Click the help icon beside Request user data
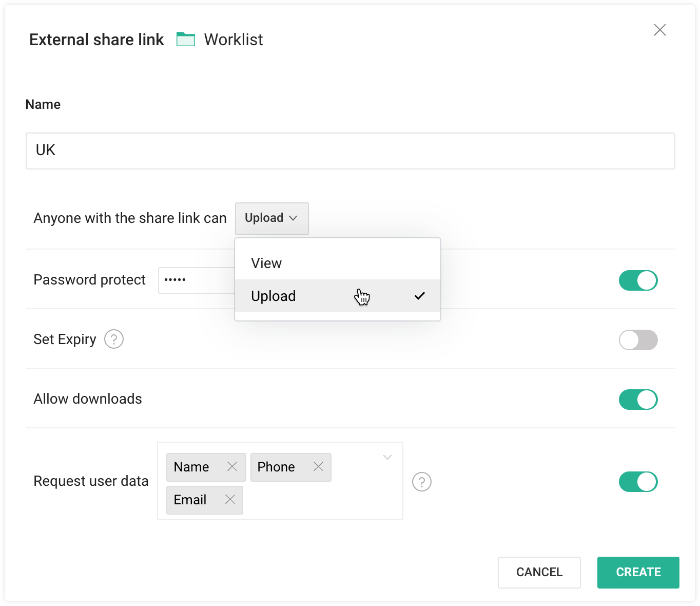This screenshot has height=606, width=700. [x=421, y=482]
